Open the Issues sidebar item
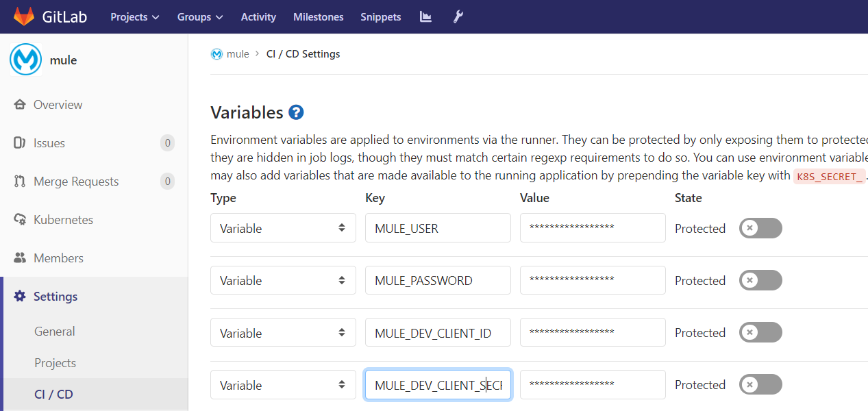868x411 pixels. (x=49, y=143)
